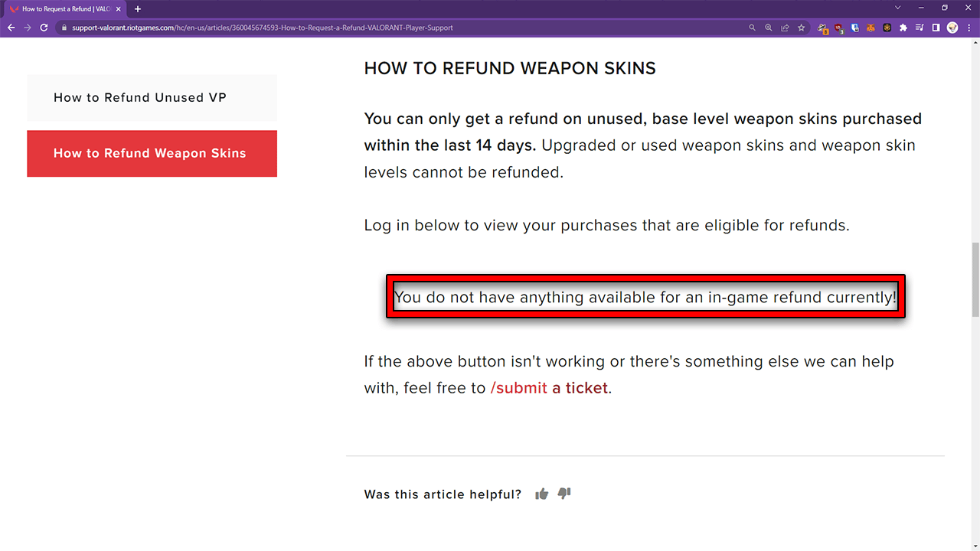Click the HOW TO REFUND WEAPON SKINS heading

[510, 68]
